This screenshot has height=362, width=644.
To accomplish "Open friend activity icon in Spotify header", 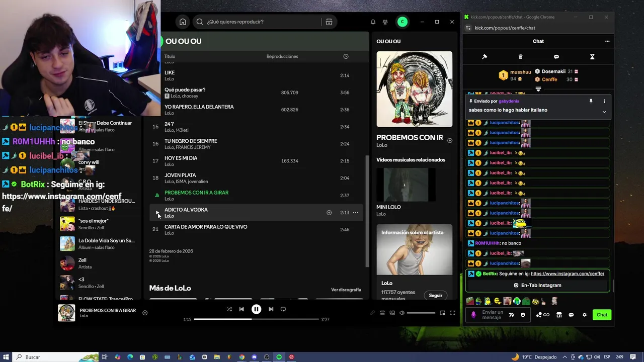I will coord(385,22).
